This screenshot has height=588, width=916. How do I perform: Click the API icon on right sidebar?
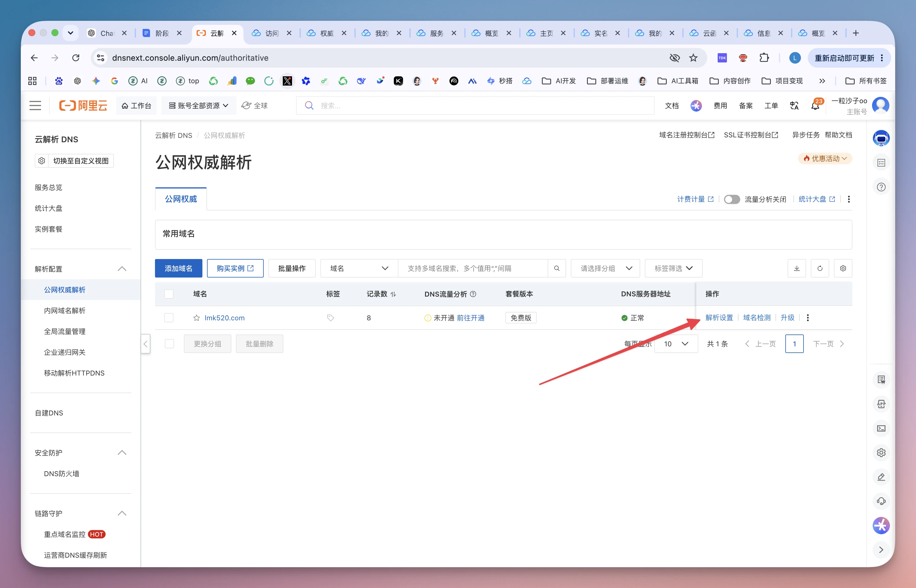881,404
